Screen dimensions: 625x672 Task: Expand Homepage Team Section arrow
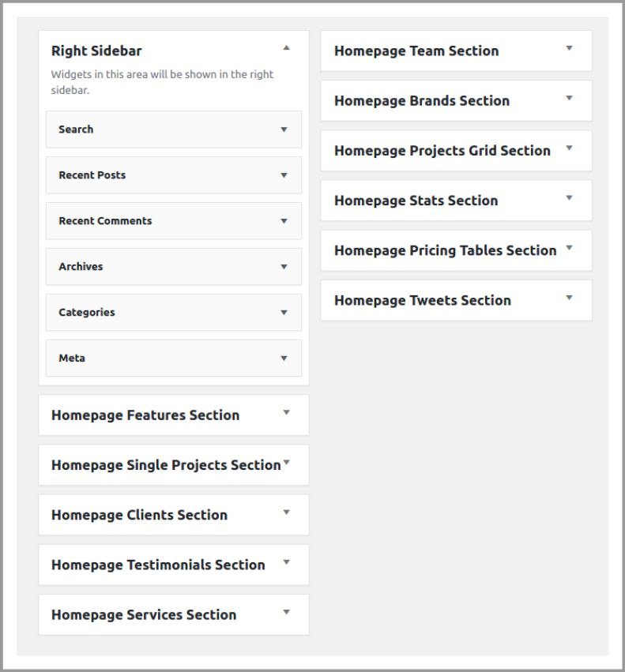click(569, 48)
